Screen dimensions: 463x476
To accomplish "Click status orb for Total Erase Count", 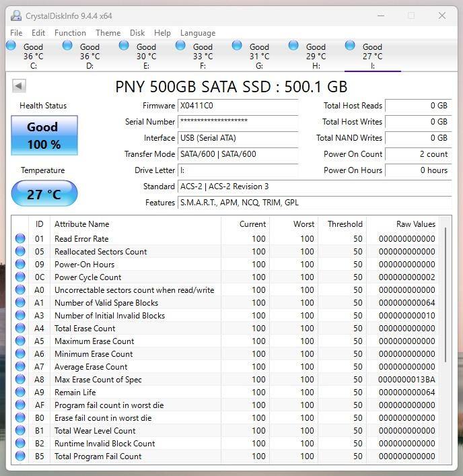I will [x=20, y=329].
